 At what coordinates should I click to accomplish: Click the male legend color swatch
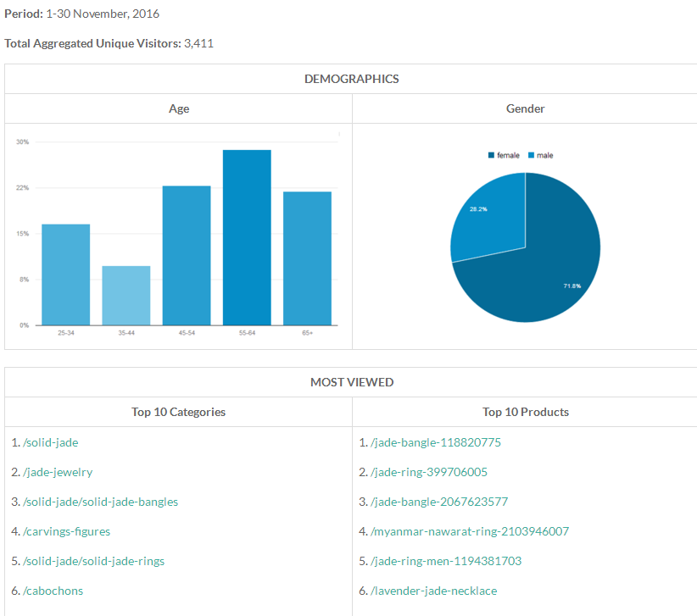point(531,156)
